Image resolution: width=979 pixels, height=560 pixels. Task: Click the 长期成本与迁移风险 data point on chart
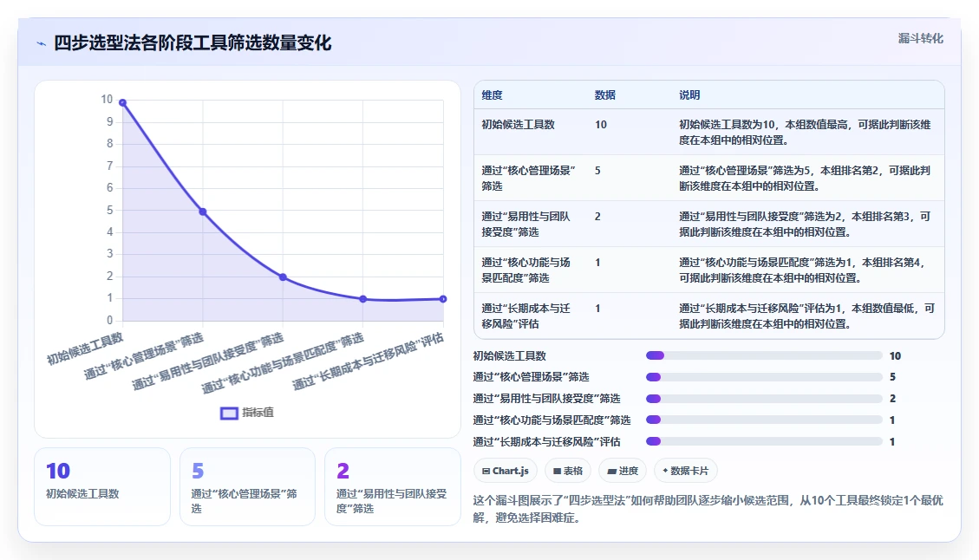pyautogui.click(x=442, y=299)
